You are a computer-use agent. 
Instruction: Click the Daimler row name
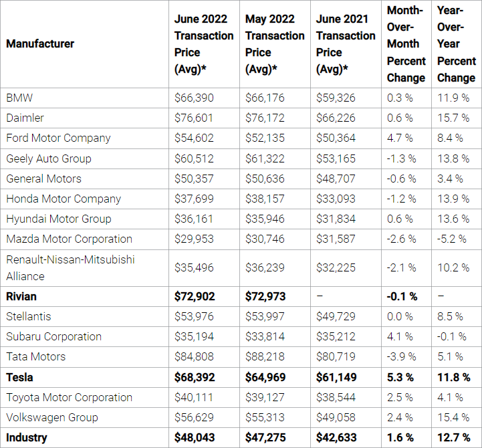(25, 118)
